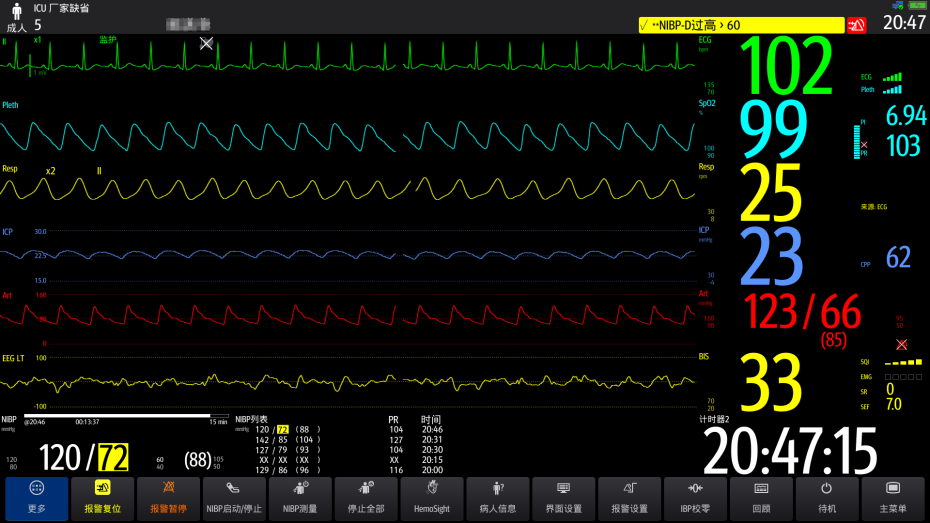Click the BIS SEF value 7.0
Viewport: 930px width, 523px height.
coord(894,404)
